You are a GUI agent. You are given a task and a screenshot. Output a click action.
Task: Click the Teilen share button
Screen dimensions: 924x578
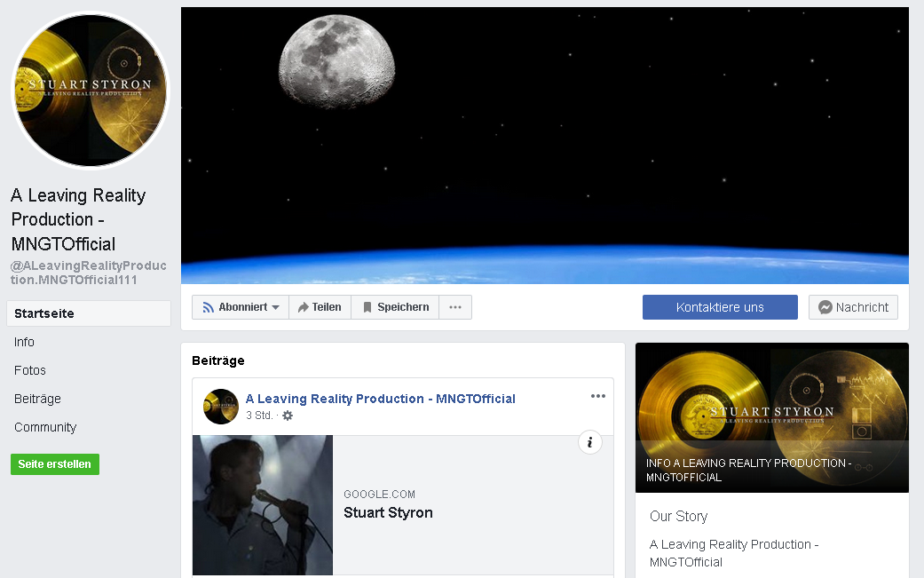(320, 307)
